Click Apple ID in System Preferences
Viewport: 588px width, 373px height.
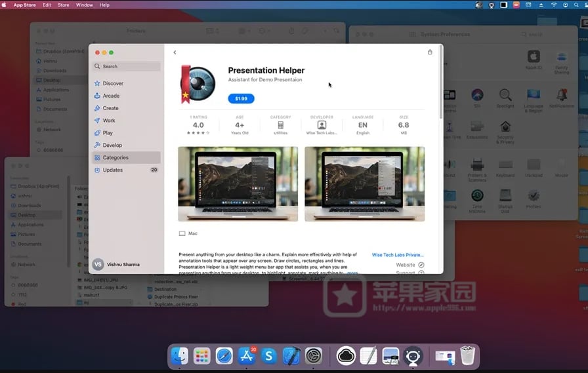pyautogui.click(x=534, y=60)
